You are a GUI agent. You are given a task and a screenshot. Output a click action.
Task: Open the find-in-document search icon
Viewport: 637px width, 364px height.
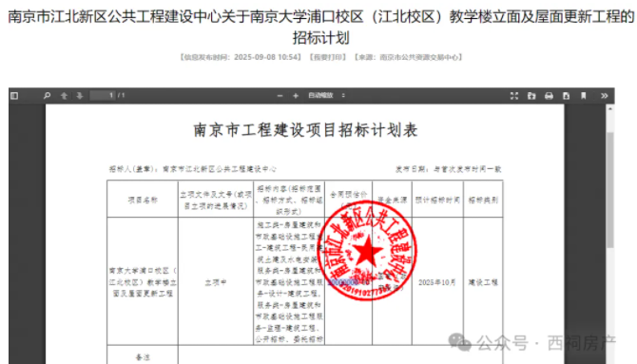(x=47, y=96)
